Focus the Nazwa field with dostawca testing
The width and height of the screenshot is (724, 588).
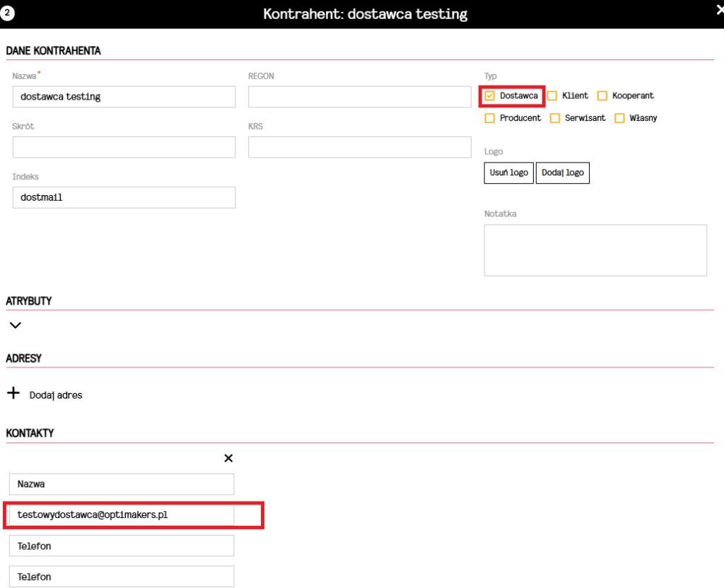click(124, 97)
